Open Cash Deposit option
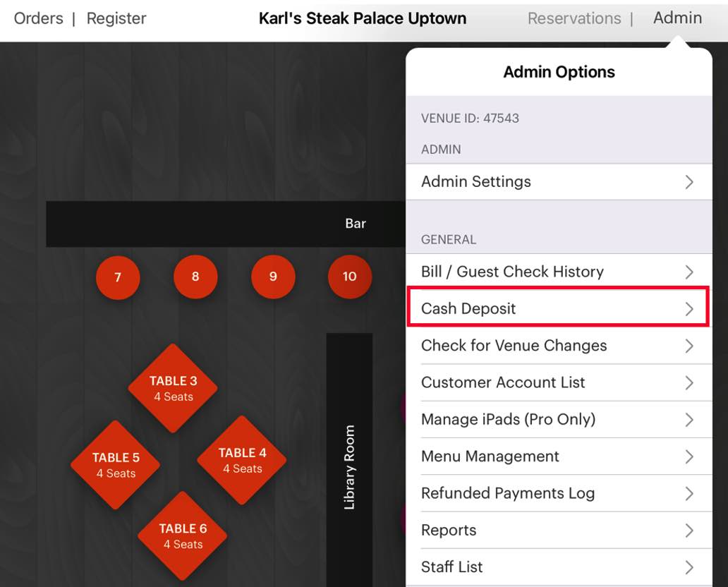728x587 pixels. click(558, 309)
